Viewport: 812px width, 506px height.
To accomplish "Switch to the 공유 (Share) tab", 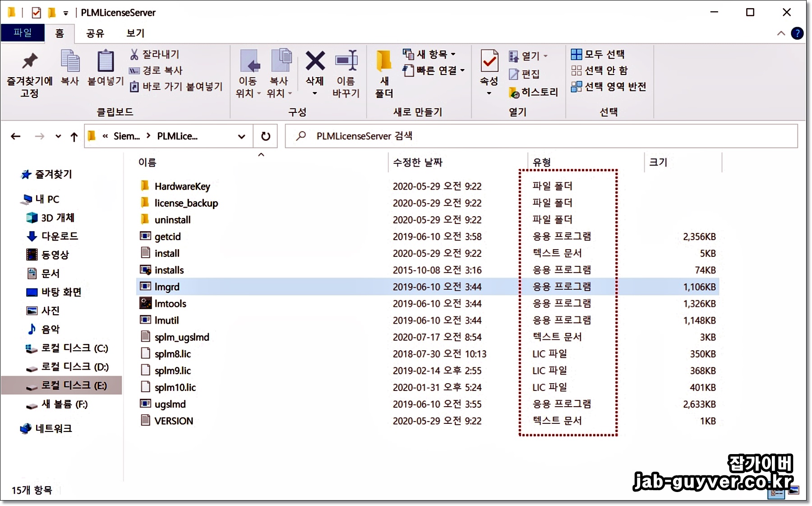I will 95,33.
